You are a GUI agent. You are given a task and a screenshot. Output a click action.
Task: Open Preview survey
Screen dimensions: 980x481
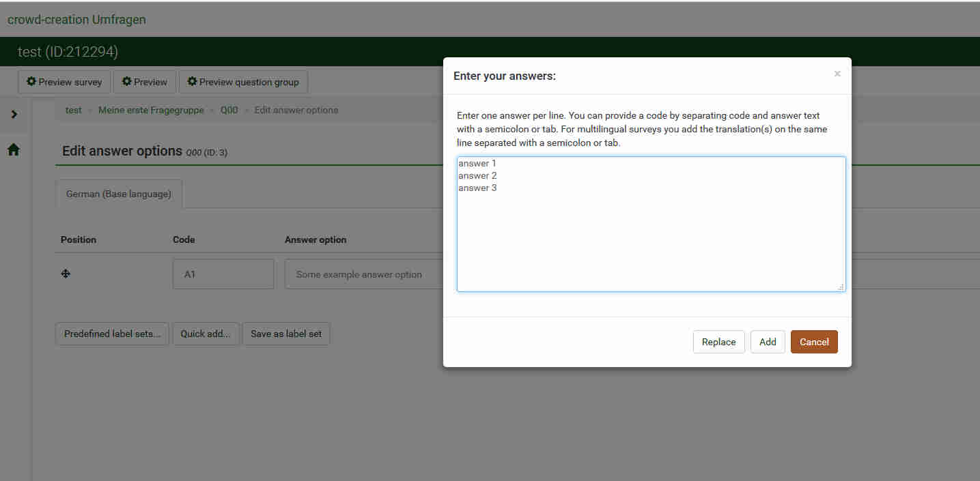pyautogui.click(x=64, y=82)
